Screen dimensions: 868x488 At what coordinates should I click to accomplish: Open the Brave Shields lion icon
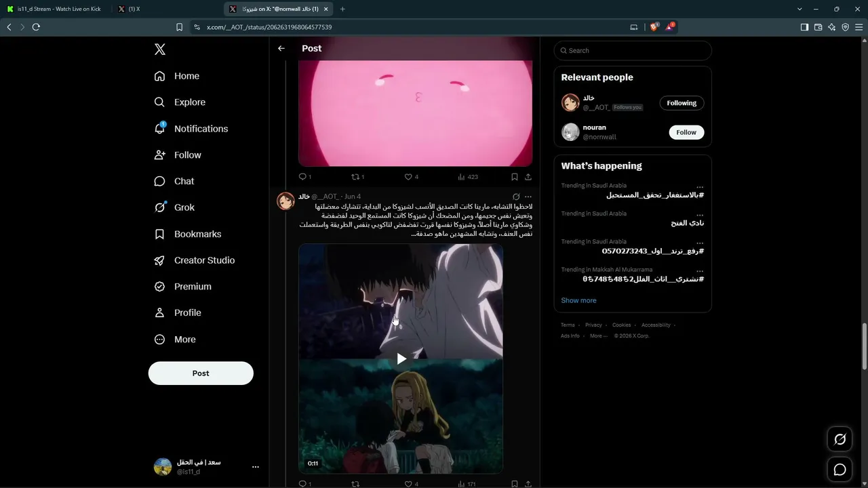click(654, 27)
